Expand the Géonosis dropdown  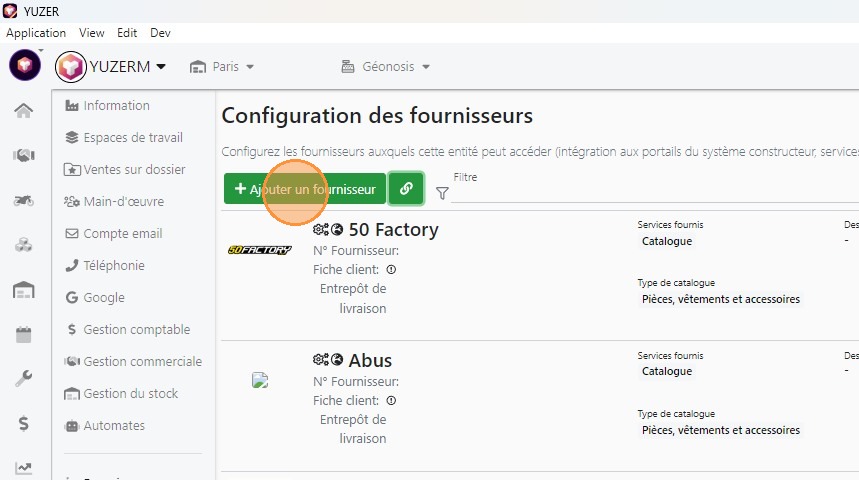click(386, 67)
